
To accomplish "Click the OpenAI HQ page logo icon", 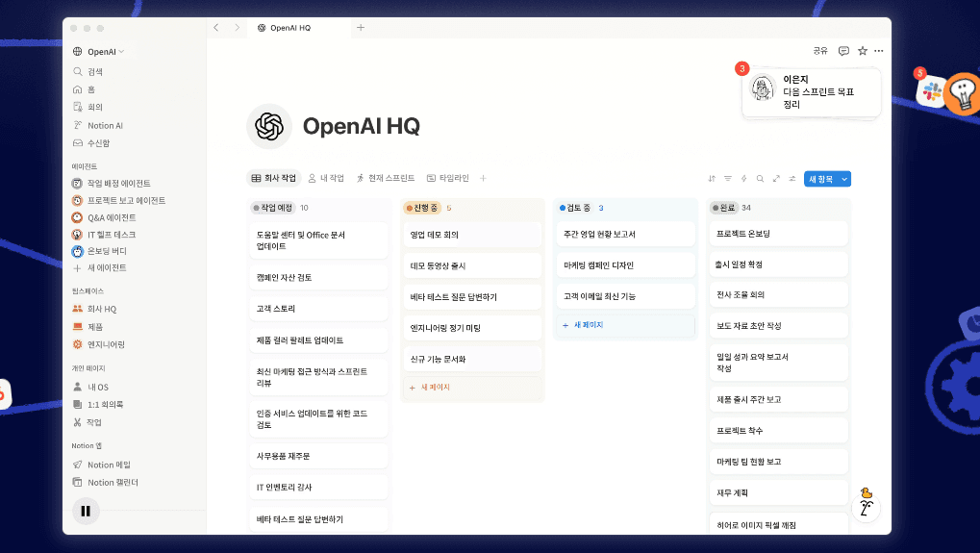I will coord(269,126).
